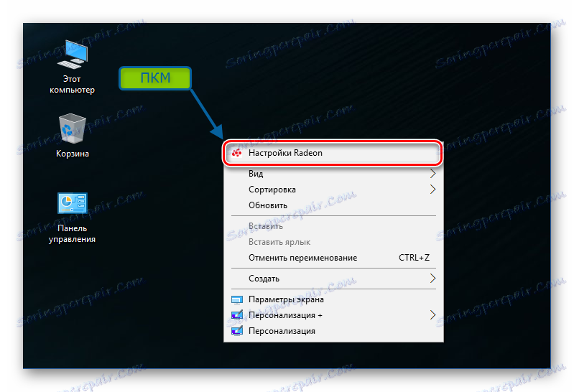This screenshot has height=392, width=574.
Task: Click the icon beside the Персонализация entry
Action: [x=237, y=331]
